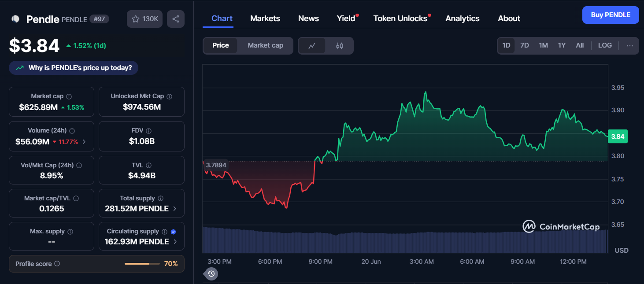Open chart more options ellipsis
Screen dimensions: 644x284
[x=630, y=45]
